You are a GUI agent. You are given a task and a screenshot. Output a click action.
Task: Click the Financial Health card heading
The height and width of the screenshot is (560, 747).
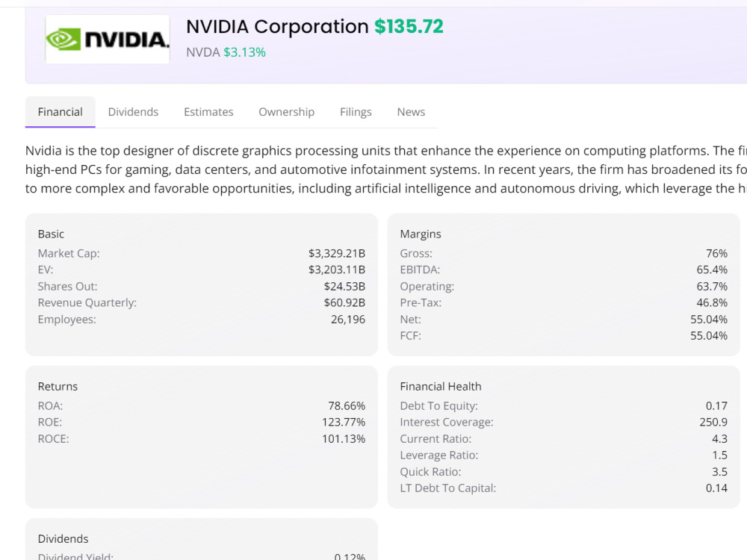tap(441, 386)
